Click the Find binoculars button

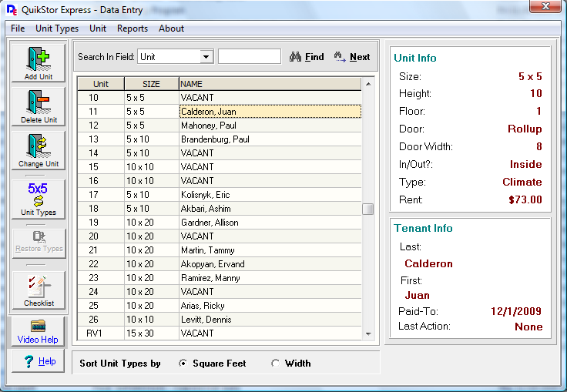pyautogui.click(x=307, y=57)
